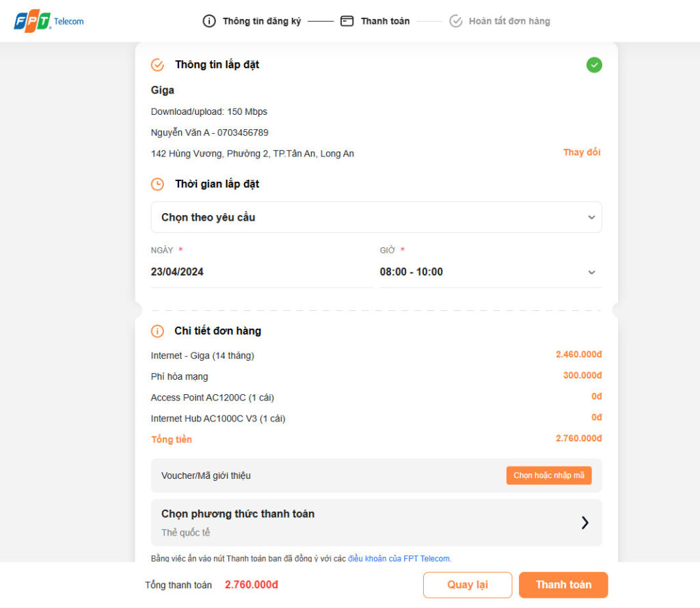This screenshot has width=700, height=608.
Task: Go to the Thông tin đăng ký step
Action: tap(261, 21)
